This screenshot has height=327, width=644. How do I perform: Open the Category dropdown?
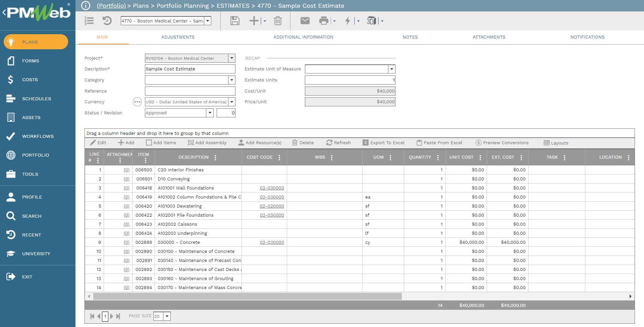[231, 80]
